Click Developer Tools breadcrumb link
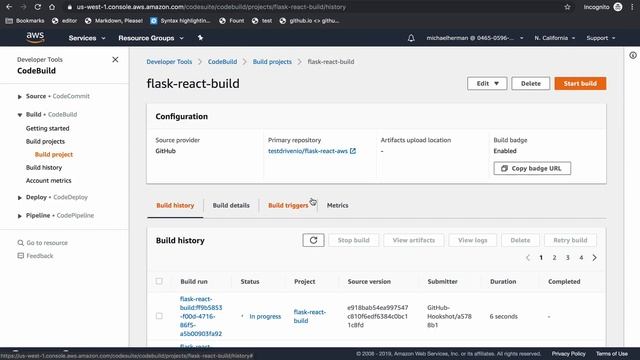 (169, 62)
